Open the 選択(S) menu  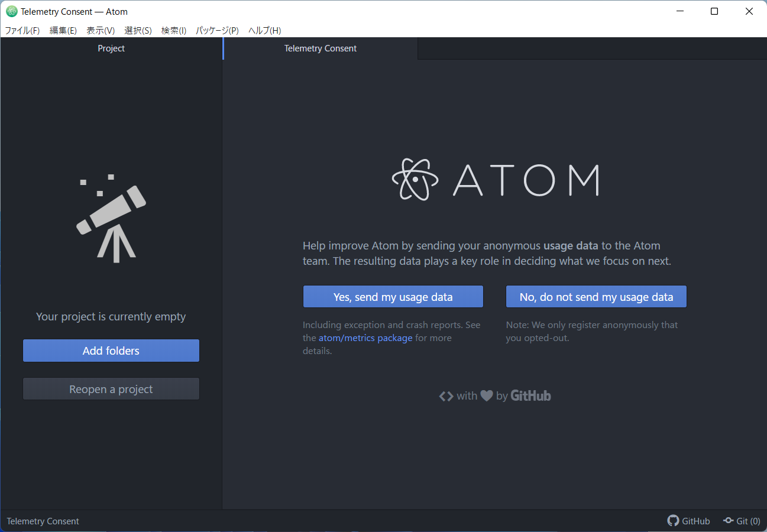click(x=138, y=30)
